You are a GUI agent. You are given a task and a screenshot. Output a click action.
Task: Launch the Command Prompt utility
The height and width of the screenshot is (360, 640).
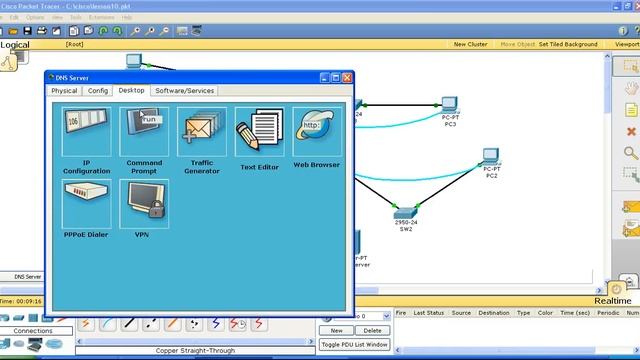point(144,132)
